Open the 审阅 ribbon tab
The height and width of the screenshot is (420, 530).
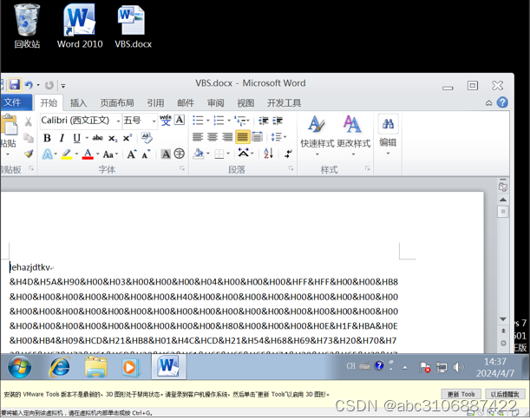(x=216, y=102)
